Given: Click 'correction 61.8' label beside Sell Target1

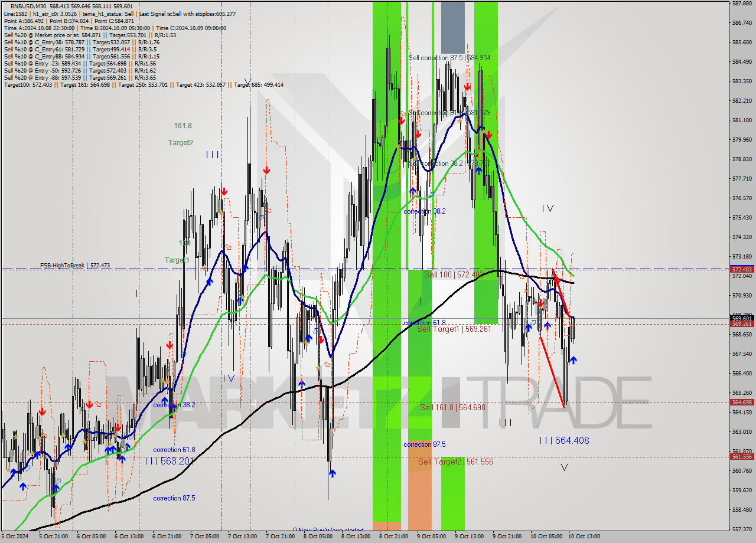Looking at the screenshot, I should [425, 323].
